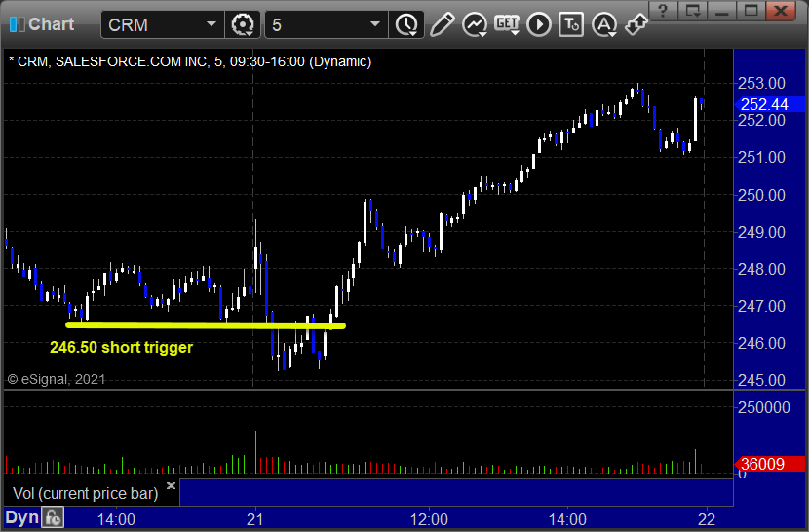Image resolution: width=809 pixels, height=532 pixels.
Task: Click the 246.00 price axis label
Action: pos(761,343)
